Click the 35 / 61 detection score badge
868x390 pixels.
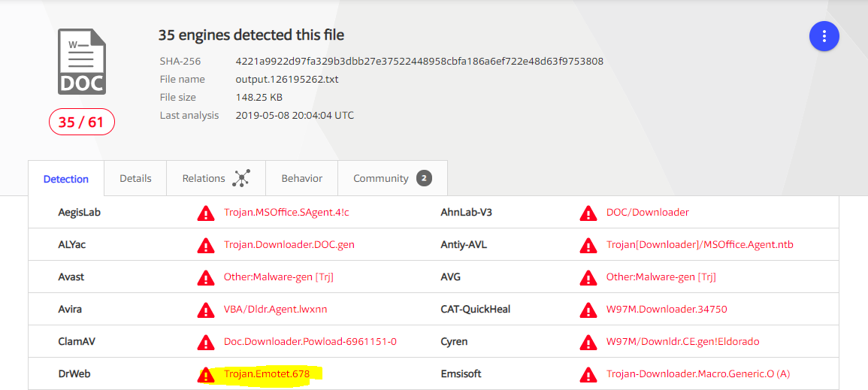pos(82,122)
